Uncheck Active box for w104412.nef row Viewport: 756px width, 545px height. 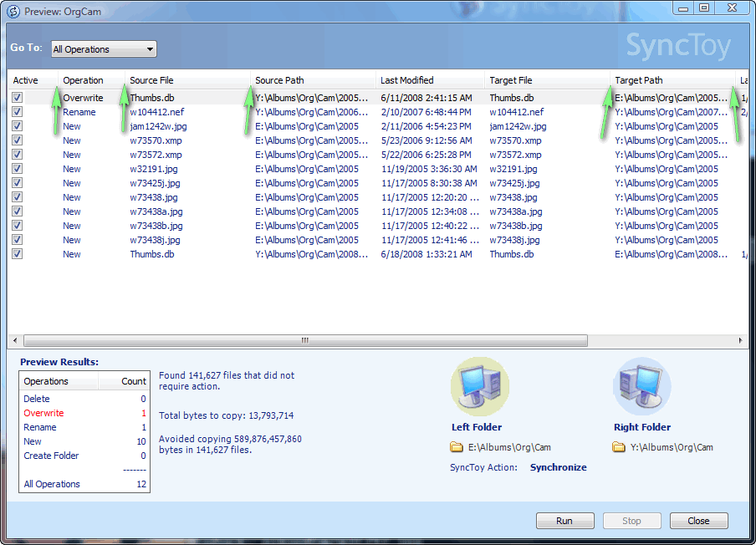pos(18,112)
